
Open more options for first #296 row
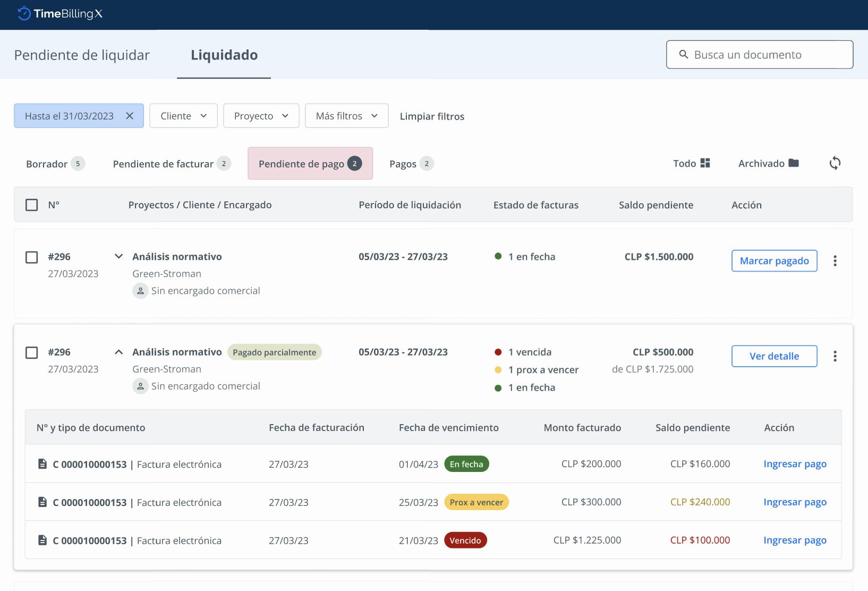[x=835, y=261]
